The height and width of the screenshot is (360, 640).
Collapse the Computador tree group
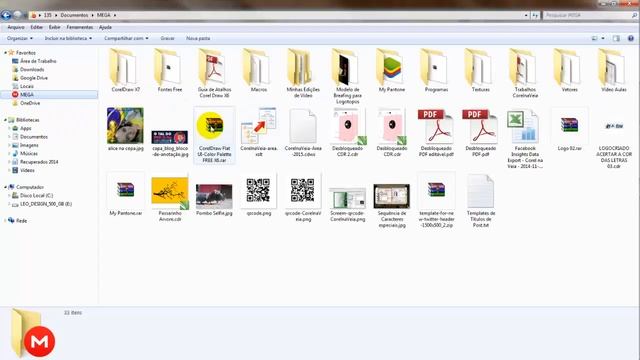5,187
